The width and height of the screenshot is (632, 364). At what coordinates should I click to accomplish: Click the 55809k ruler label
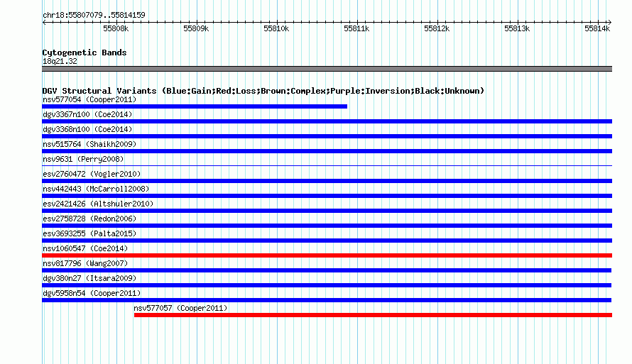point(196,29)
